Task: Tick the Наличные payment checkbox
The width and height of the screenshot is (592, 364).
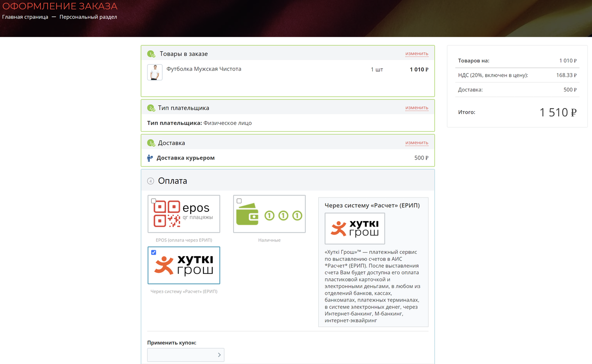Action: tap(239, 201)
